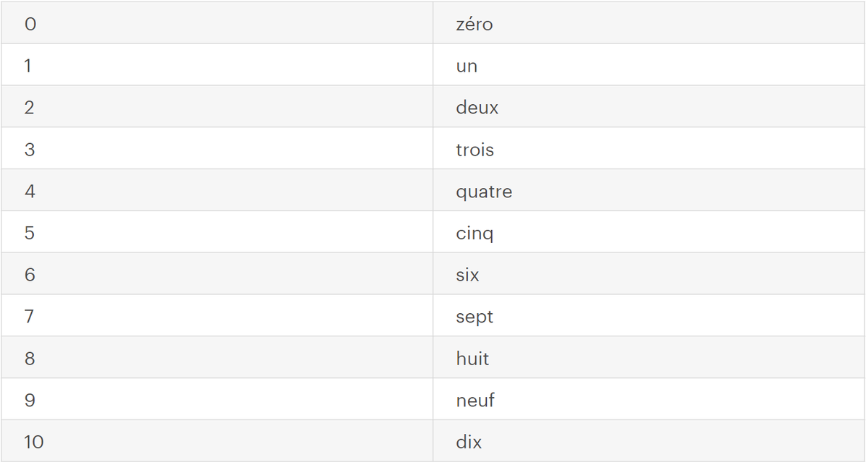The height and width of the screenshot is (465, 868).
Task: Click the number 0 cell
Action: pos(30,24)
